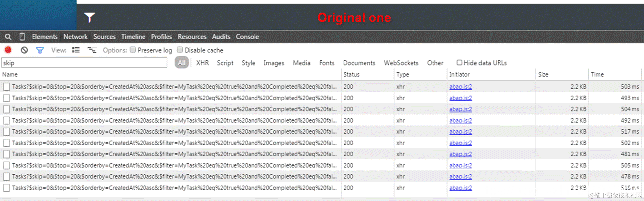Open the Resources tab
The image size is (644, 201).
[x=192, y=37]
